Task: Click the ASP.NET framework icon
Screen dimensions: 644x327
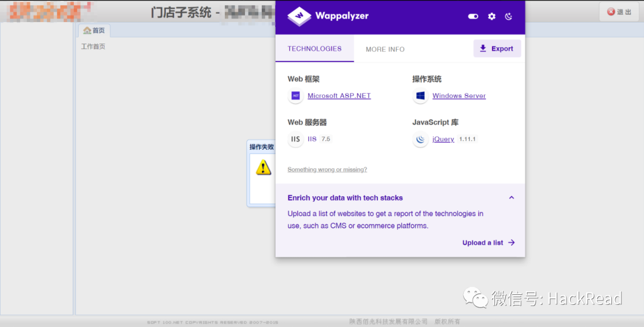Action: coord(296,95)
